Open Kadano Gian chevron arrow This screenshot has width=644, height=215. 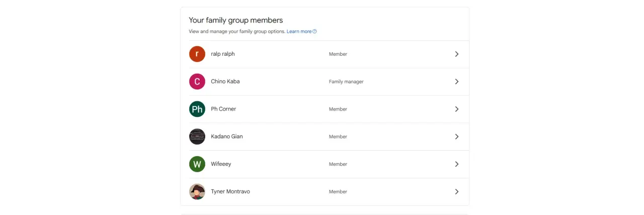click(x=457, y=137)
